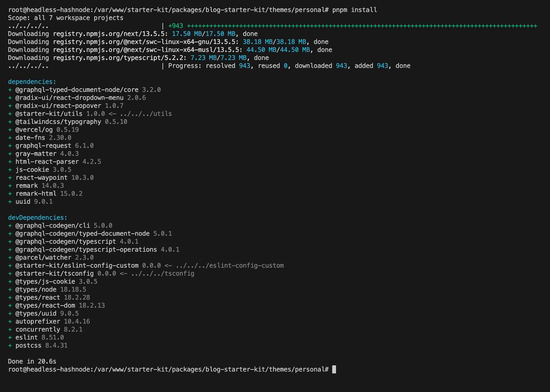
Task: Click the swc-linux-x64-musl download URL
Action: point(147,50)
